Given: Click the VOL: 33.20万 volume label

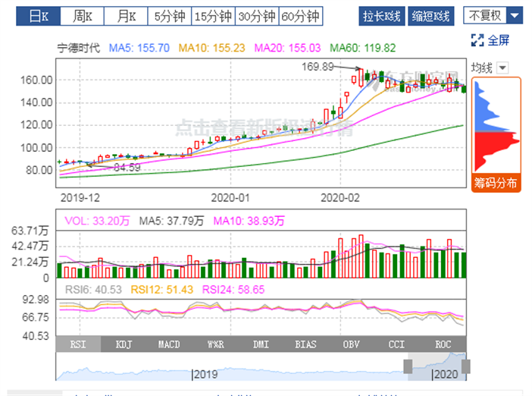Looking at the screenshot, I should click(x=97, y=221).
